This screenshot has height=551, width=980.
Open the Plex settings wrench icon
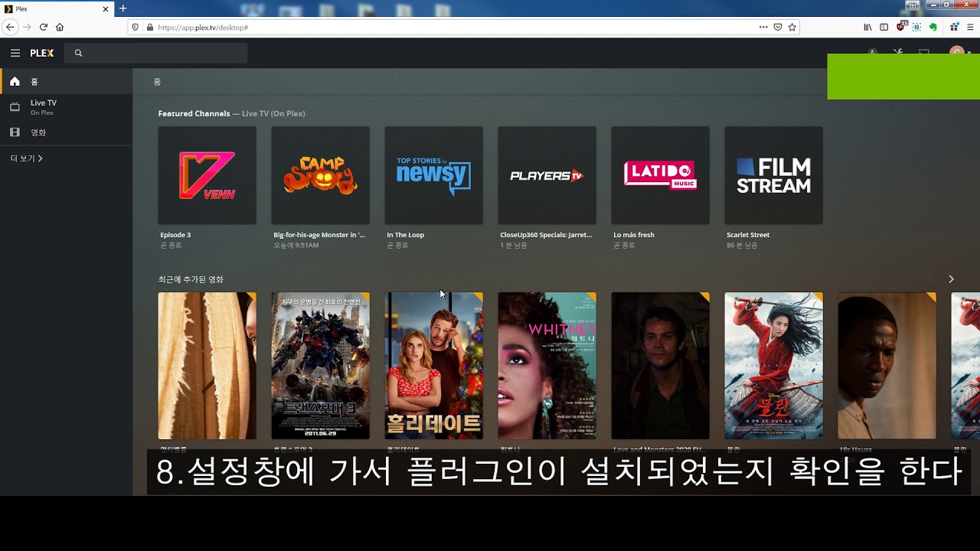pyautogui.click(x=899, y=53)
